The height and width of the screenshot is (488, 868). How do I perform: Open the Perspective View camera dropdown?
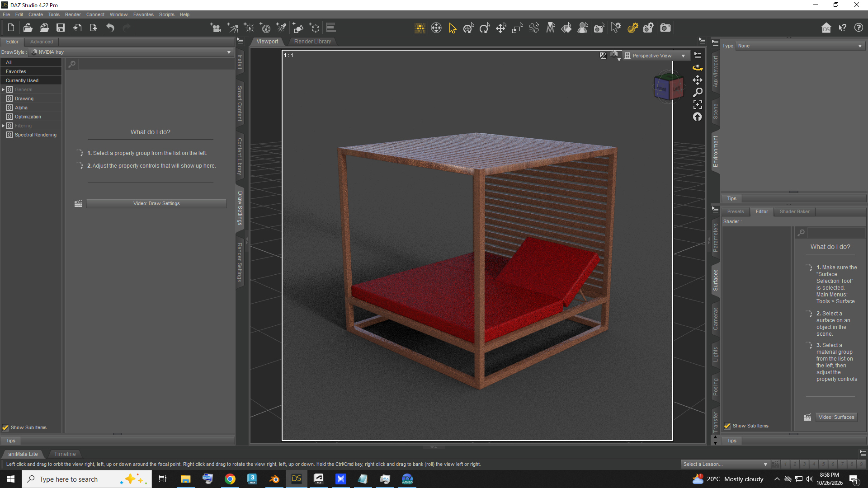click(x=656, y=56)
